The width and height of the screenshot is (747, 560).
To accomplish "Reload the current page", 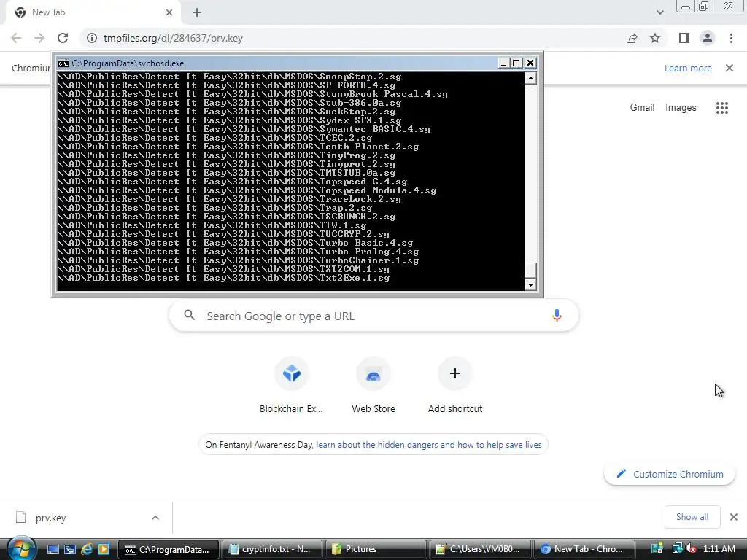I will point(63,38).
